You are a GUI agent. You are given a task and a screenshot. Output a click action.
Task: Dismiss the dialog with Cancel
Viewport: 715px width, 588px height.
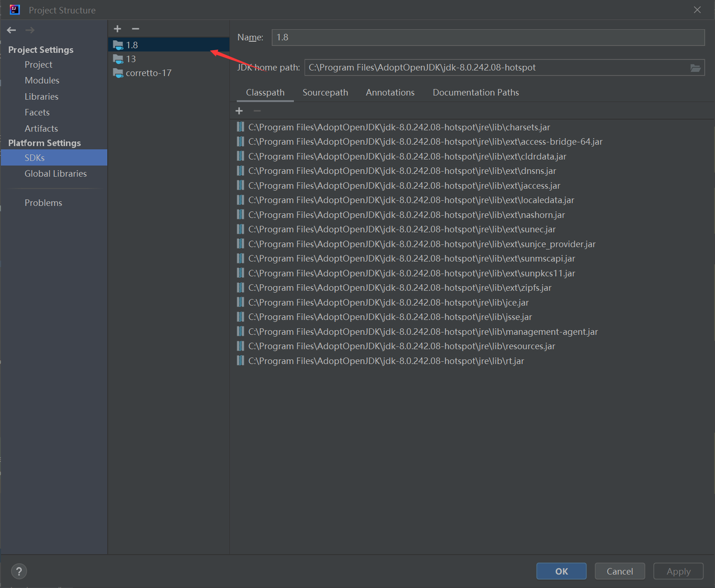point(619,571)
